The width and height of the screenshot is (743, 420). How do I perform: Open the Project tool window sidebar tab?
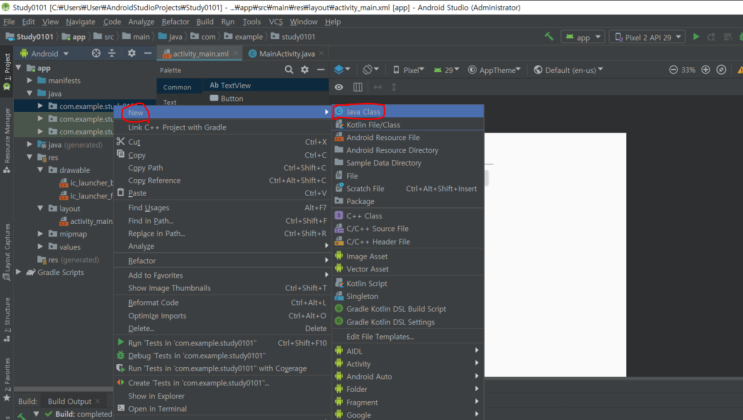tap(7, 71)
